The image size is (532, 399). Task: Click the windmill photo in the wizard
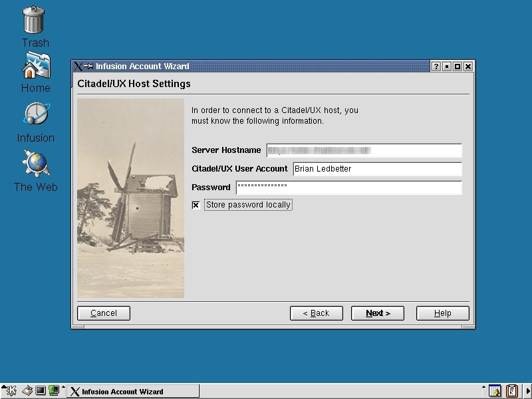(x=130, y=198)
